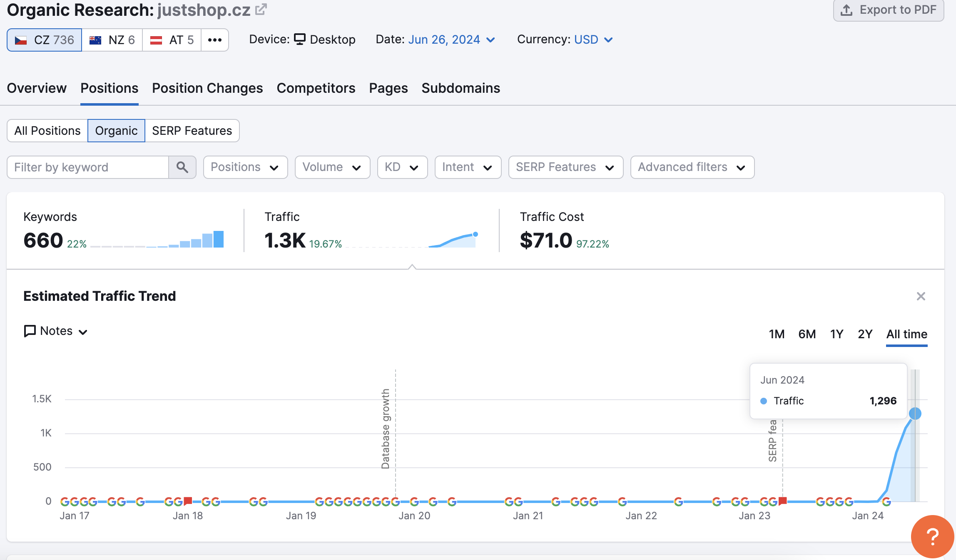Click Traffic Cost $71.0 metric
The width and height of the screenshot is (956, 560).
pos(546,240)
